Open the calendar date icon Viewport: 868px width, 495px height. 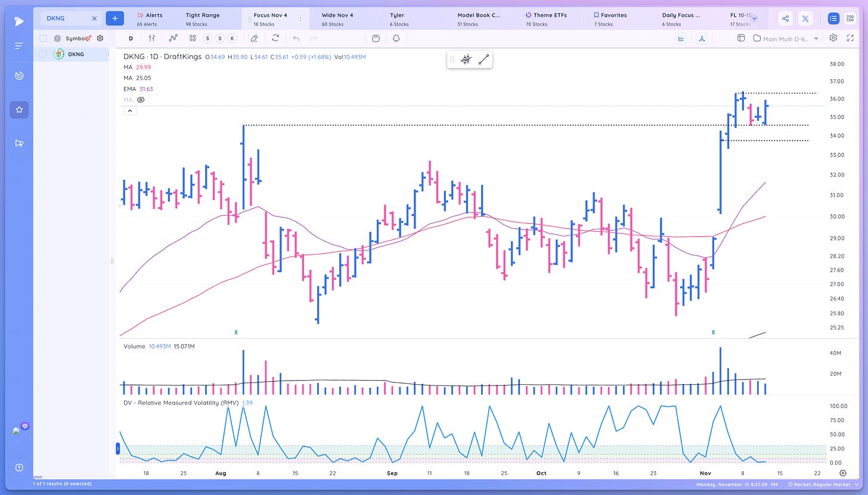point(376,38)
